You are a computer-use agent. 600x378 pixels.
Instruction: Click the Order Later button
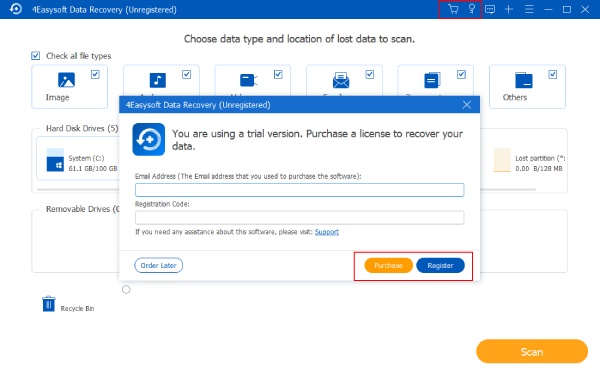point(158,266)
